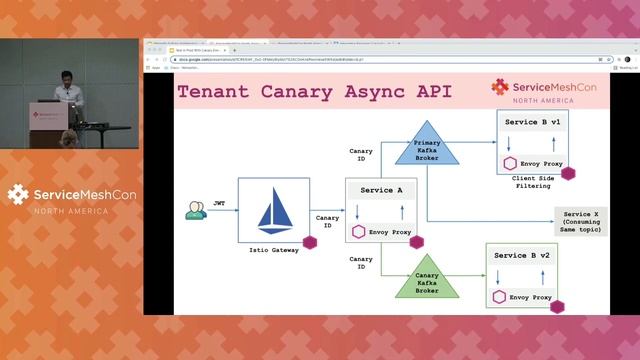Click the up arrow inside Service B v2
The height and width of the screenshot is (360, 640).
pos(542,278)
